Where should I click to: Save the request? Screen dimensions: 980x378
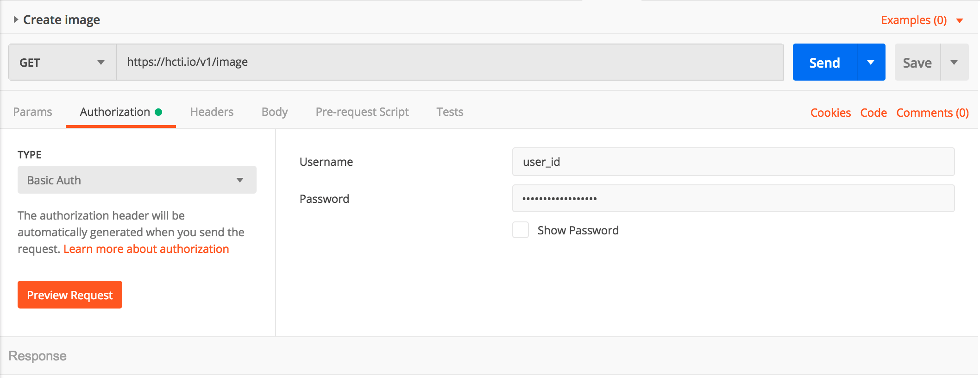pos(917,63)
